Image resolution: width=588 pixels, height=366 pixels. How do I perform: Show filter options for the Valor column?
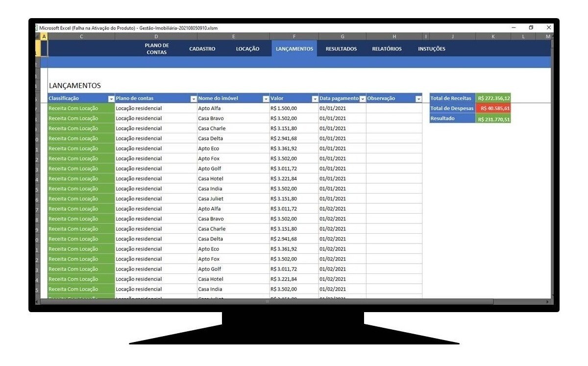coord(315,99)
